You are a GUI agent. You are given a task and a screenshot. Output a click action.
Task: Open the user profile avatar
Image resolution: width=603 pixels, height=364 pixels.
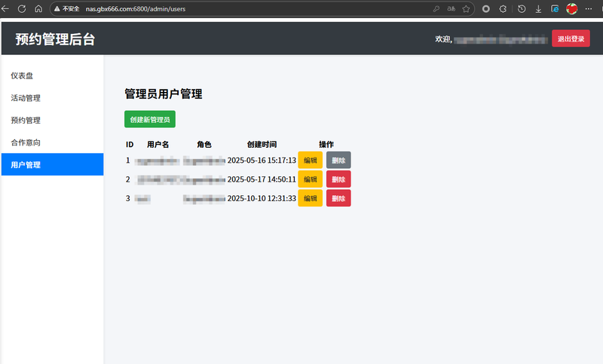tap(572, 8)
